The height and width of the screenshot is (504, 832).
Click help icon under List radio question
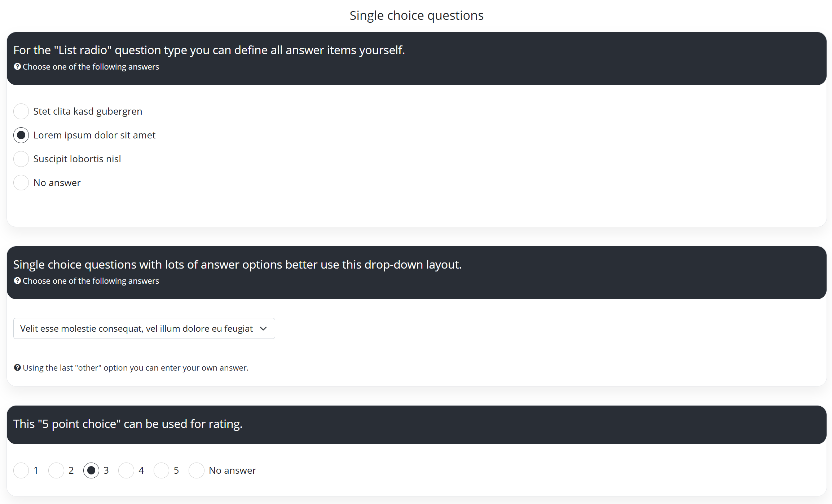click(x=17, y=67)
